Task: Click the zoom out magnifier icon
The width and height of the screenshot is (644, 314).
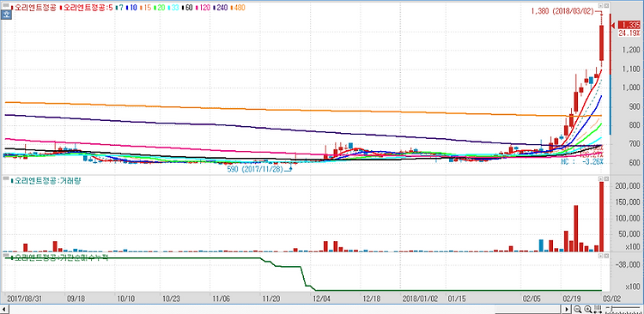Action: point(577,309)
